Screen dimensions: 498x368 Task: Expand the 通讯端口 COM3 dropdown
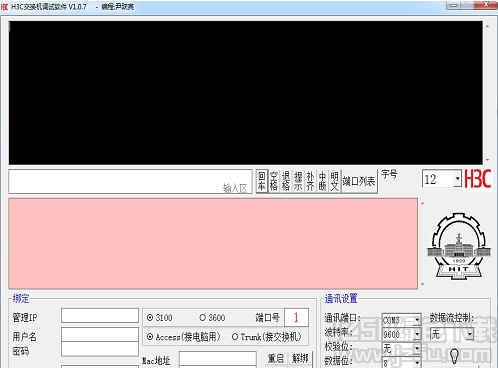pos(417,320)
